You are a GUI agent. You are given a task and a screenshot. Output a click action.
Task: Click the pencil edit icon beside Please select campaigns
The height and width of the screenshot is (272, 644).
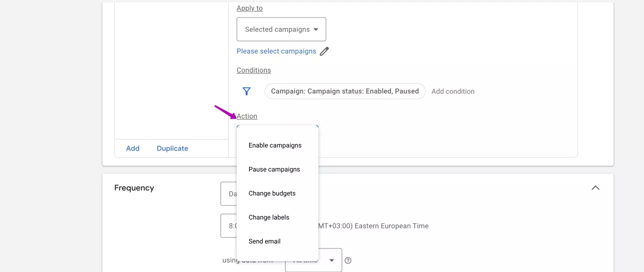pos(324,51)
